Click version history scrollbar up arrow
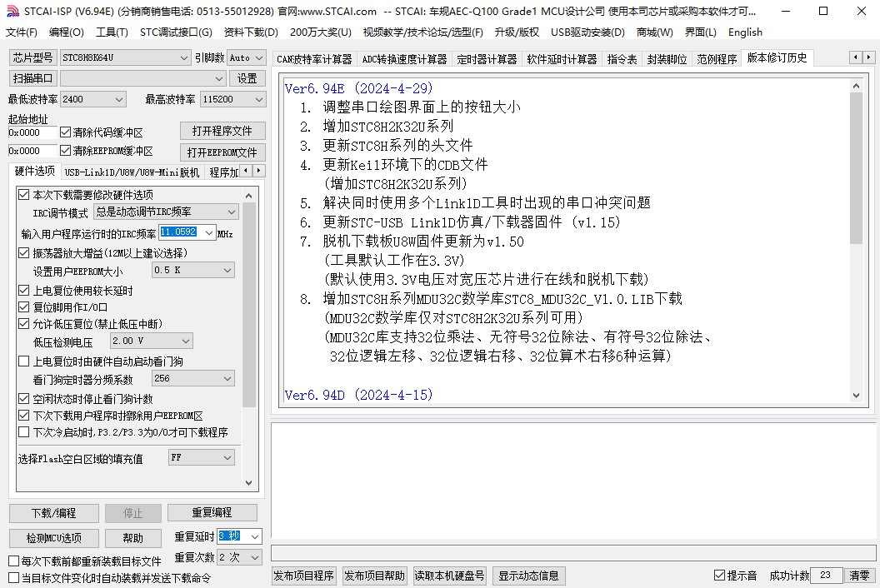The image size is (880, 588). click(856, 86)
